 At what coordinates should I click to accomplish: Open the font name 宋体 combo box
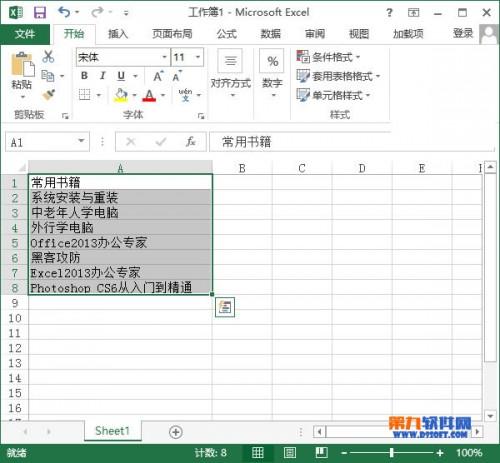coord(123,57)
